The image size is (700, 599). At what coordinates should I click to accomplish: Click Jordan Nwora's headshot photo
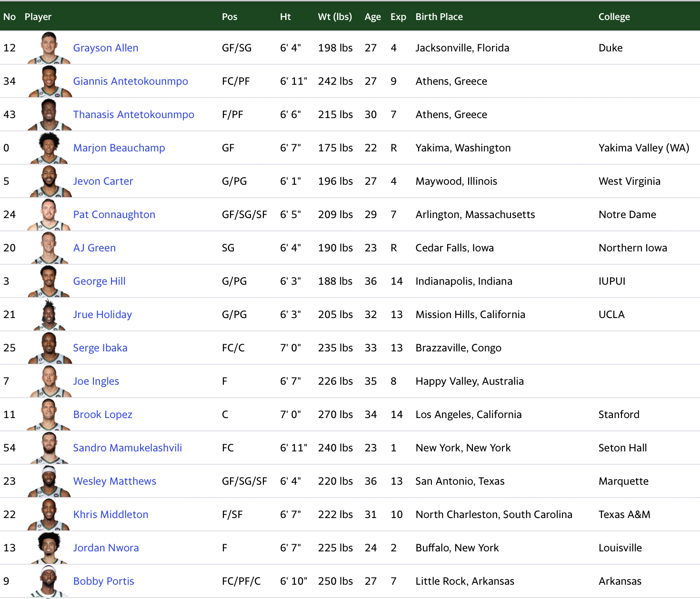pos(49,548)
